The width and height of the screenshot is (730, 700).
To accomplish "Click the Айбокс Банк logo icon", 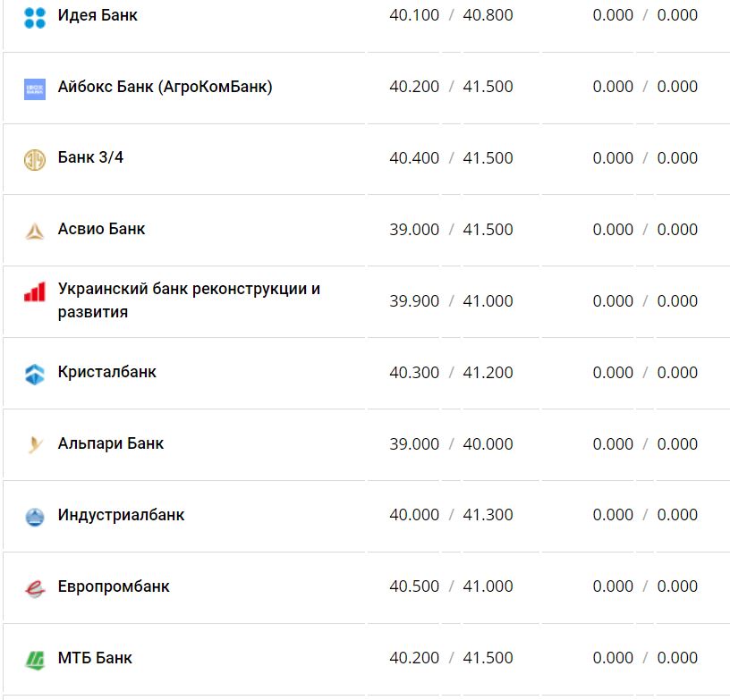I will coord(34,89).
